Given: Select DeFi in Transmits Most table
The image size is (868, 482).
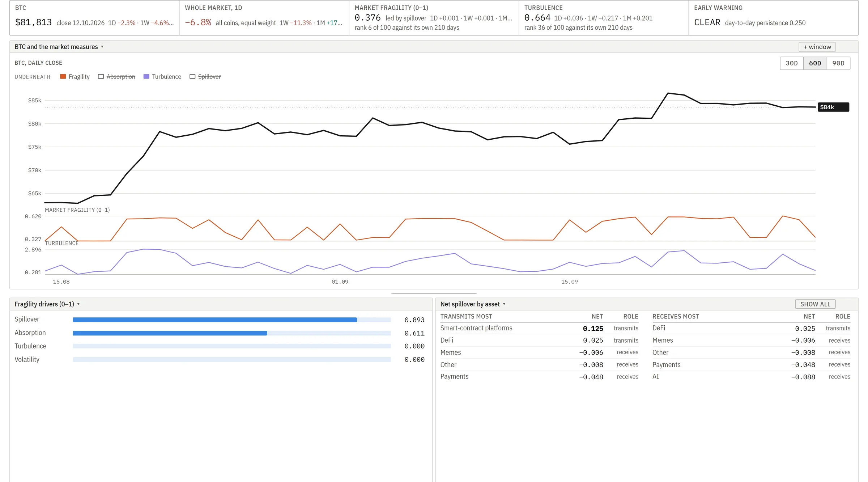Looking at the screenshot, I should (539, 341).
